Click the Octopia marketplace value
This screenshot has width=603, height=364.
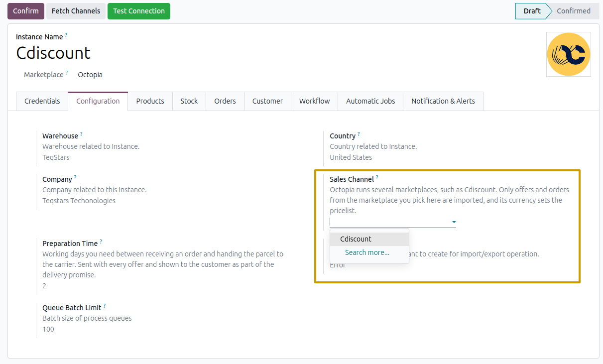click(90, 75)
